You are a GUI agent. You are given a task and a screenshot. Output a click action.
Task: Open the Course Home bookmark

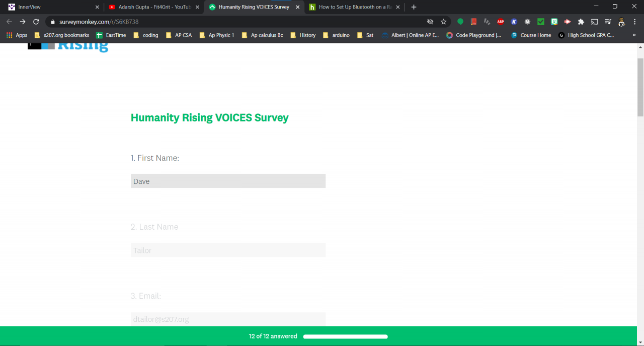(531, 35)
